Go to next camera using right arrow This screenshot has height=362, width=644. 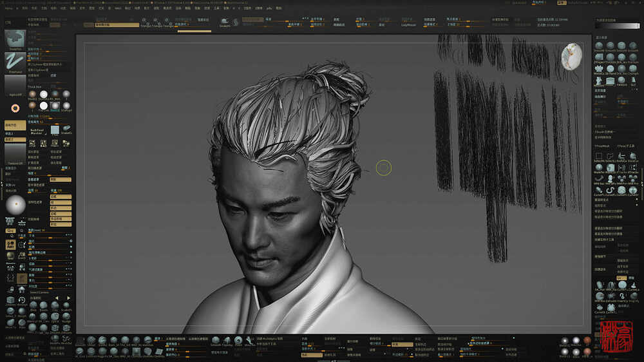68,298
